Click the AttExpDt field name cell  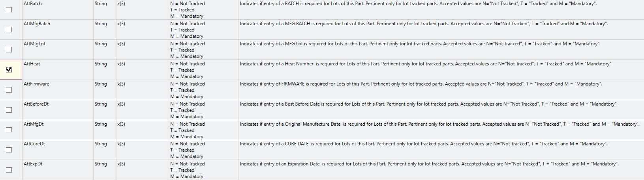[33, 164]
